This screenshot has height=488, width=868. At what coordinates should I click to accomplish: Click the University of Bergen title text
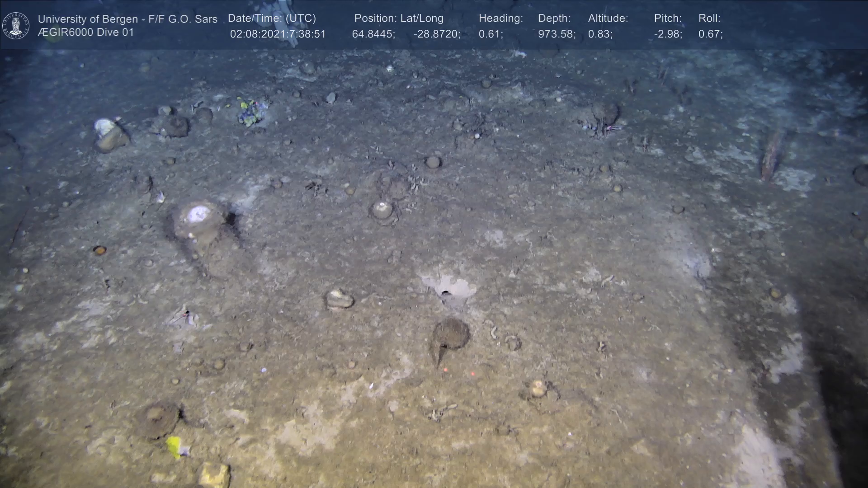[x=127, y=19]
